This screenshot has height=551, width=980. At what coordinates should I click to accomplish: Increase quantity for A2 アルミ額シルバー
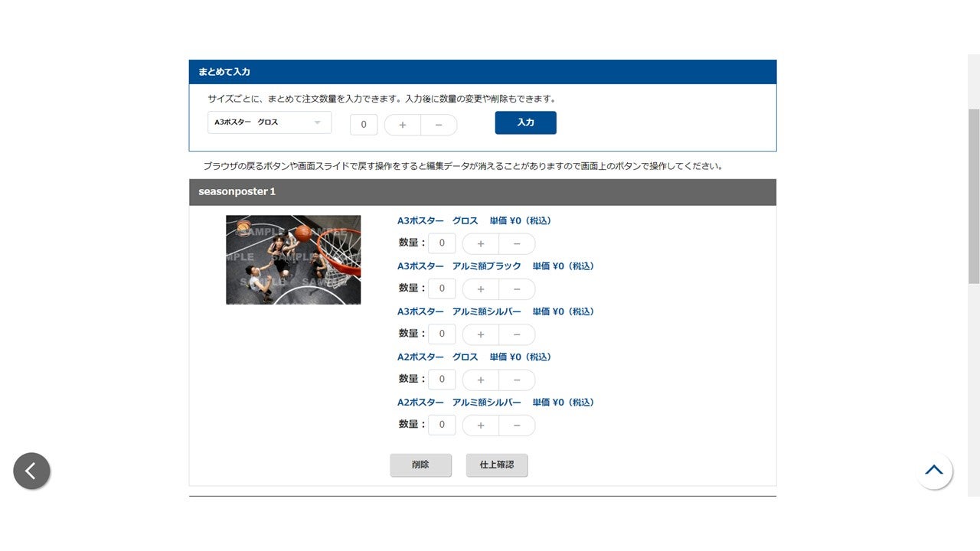(481, 425)
